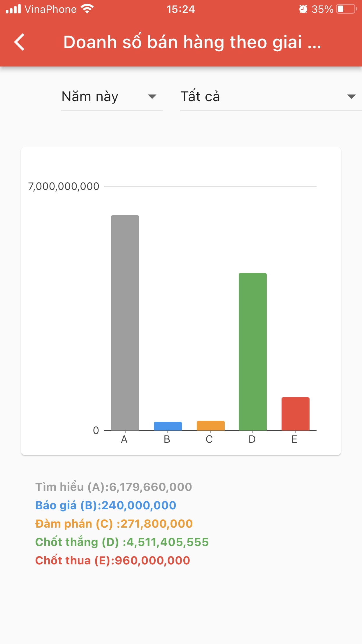Select the blue bar B in chart
This screenshot has height=644, width=362.
(x=168, y=426)
